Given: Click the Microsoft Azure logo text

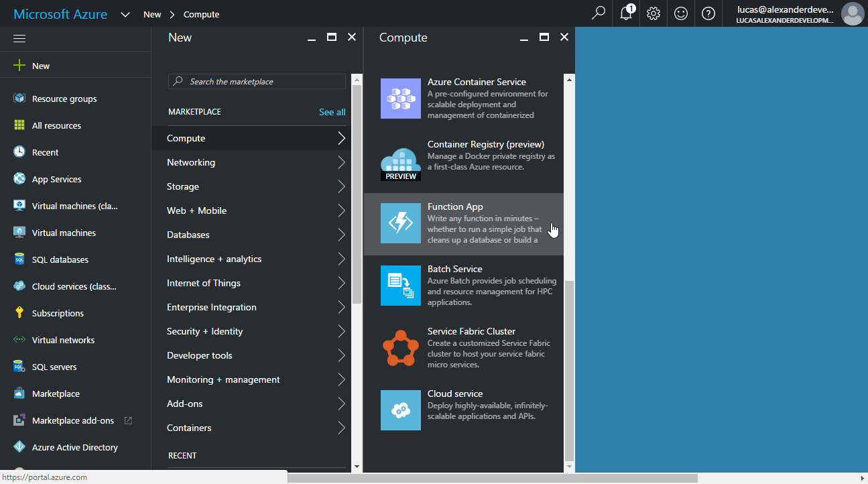Looking at the screenshot, I should (60, 14).
